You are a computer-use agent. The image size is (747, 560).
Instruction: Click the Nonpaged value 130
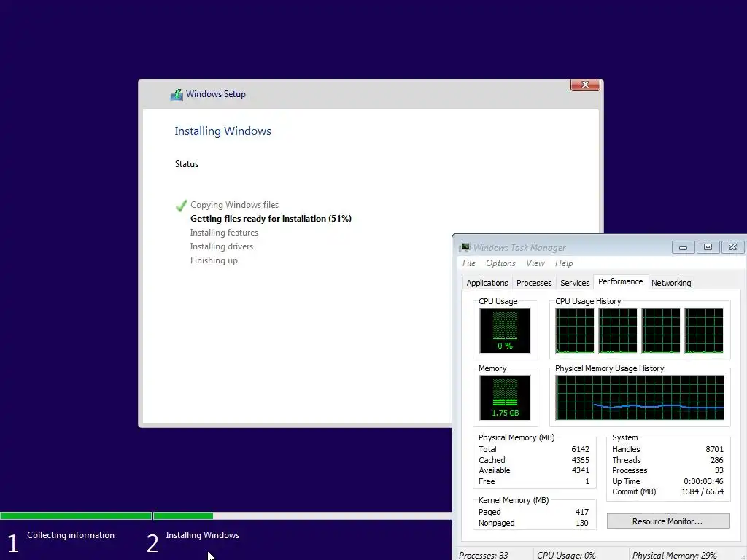coord(581,523)
